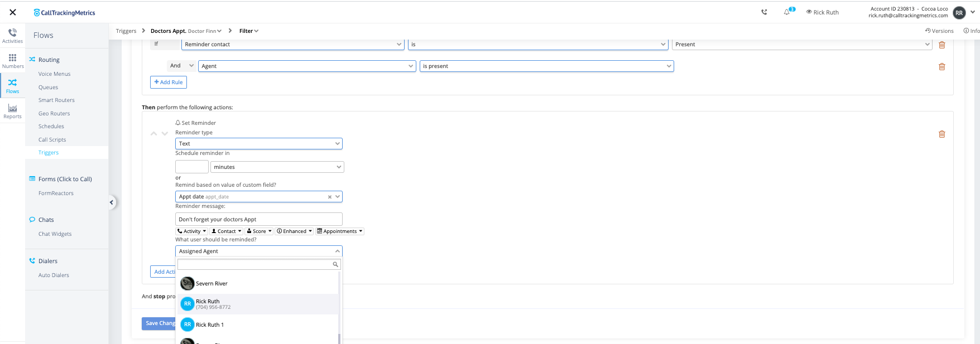Clear the Appt date custom field selection
Image resolution: width=980 pixels, height=344 pixels.
pyautogui.click(x=329, y=197)
